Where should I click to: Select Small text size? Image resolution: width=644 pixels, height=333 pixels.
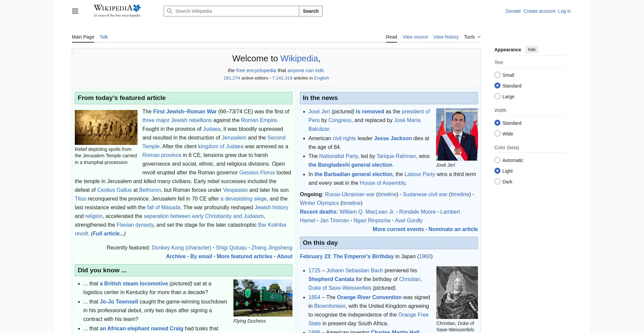[497, 75]
